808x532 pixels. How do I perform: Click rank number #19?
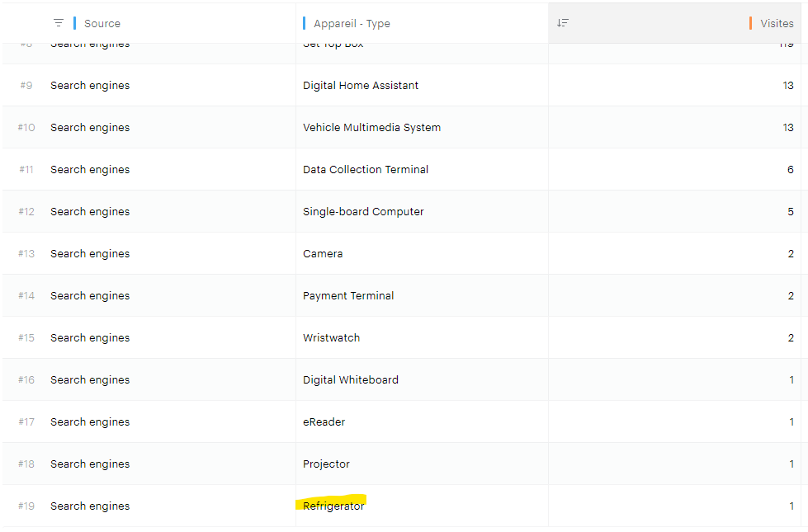pyautogui.click(x=26, y=506)
